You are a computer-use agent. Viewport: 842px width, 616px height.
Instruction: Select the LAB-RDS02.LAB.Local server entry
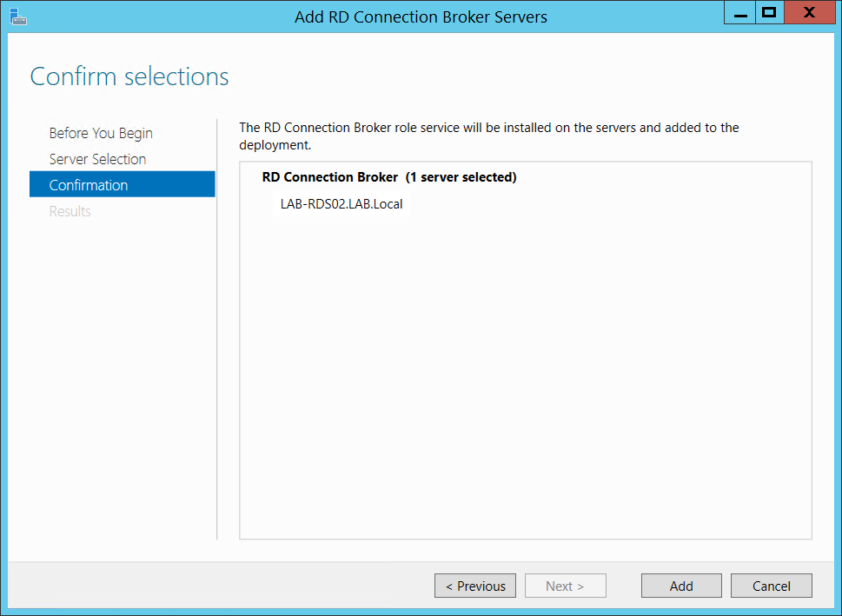341,205
